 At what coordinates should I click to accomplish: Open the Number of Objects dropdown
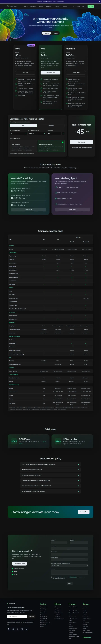pyautogui.click(x=37, y=133)
